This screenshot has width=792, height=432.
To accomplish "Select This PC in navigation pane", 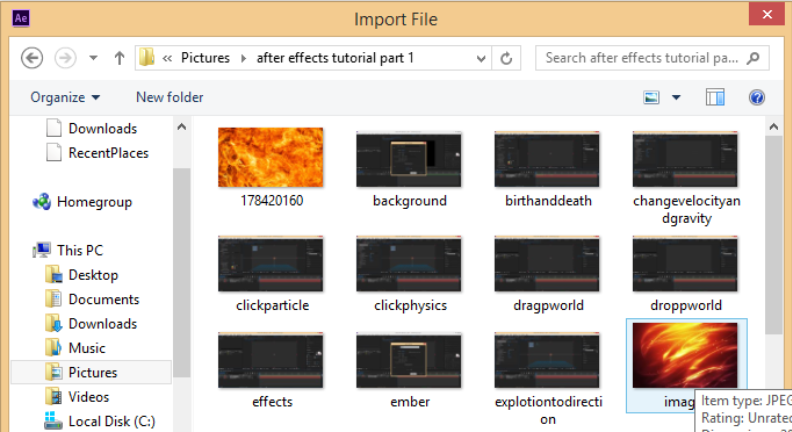I will click(80, 250).
